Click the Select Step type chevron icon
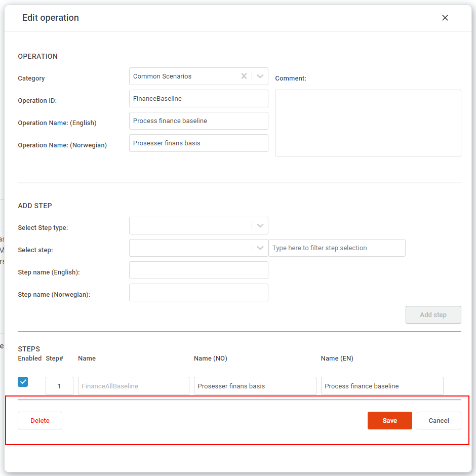This screenshot has height=476, width=476. pos(260,225)
